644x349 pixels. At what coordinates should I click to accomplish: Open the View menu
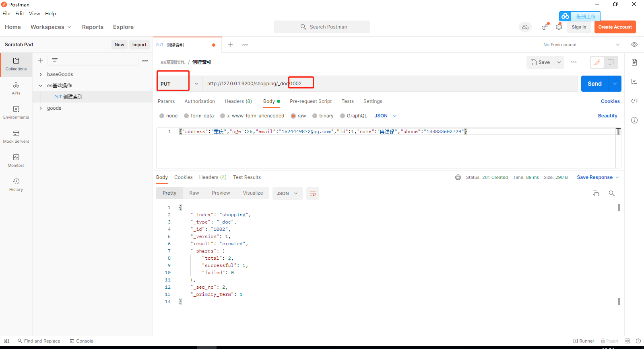[34, 13]
